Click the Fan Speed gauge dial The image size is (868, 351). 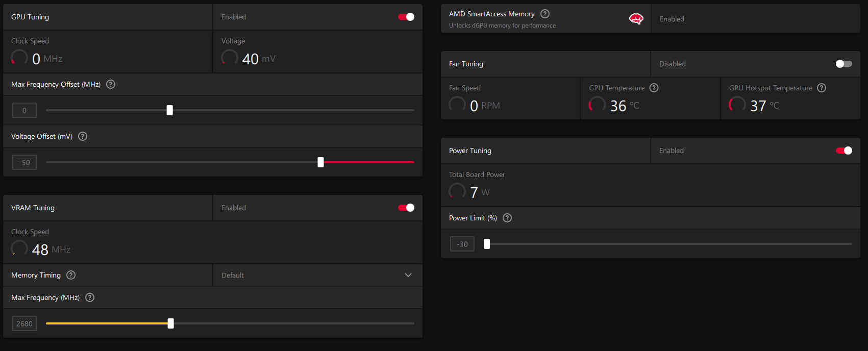tap(457, 105)
